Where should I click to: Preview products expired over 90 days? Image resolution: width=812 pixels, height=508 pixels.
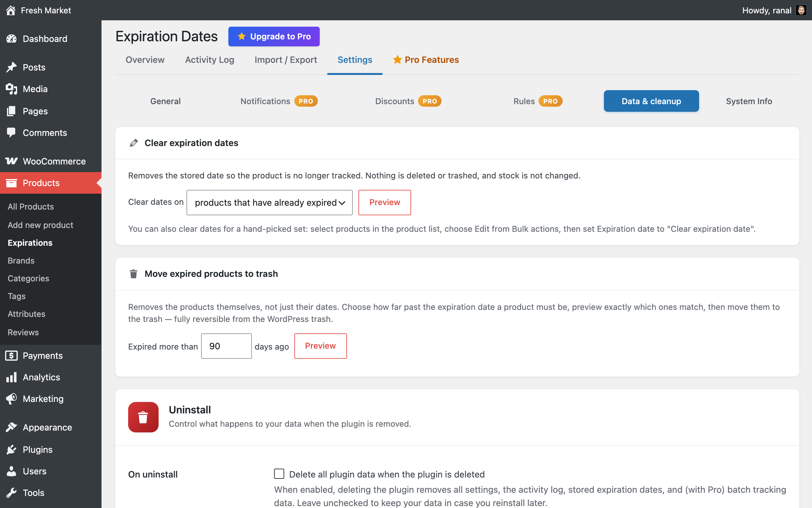[x=320, y=346]
